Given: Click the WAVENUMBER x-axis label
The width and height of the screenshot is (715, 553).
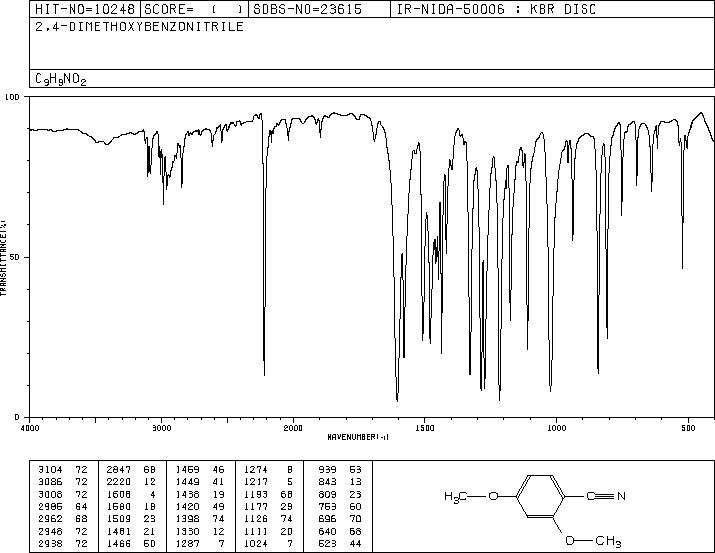Looking at the screenshot, I should (358, 437).
